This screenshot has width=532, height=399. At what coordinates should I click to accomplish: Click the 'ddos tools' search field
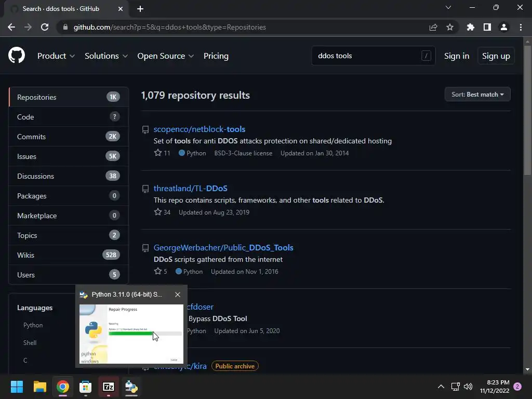[373, 56]
